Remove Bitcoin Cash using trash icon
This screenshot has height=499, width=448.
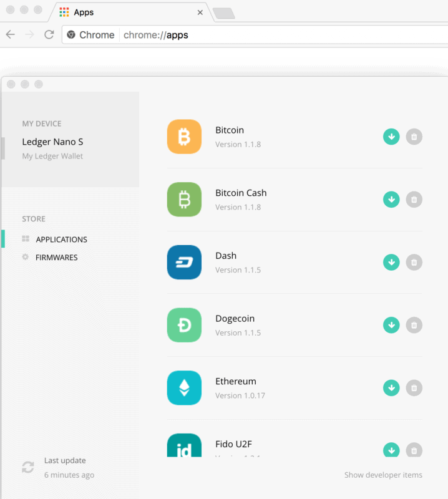coord(414,200)
